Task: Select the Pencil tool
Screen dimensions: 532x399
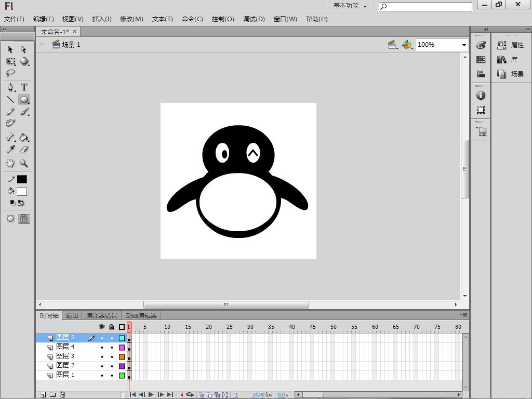Action: pyautogui.click(x=10, y=111)
